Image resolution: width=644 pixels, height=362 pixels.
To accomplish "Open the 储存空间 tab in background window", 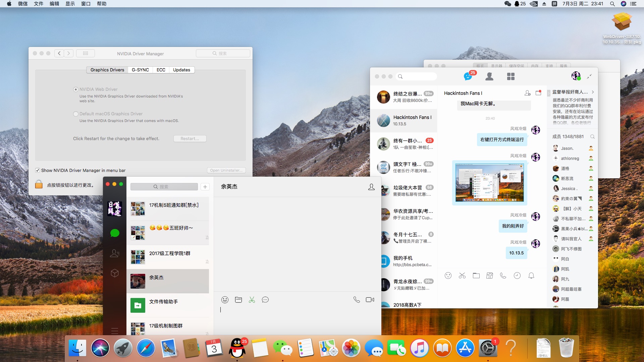I will coord(516,66).
